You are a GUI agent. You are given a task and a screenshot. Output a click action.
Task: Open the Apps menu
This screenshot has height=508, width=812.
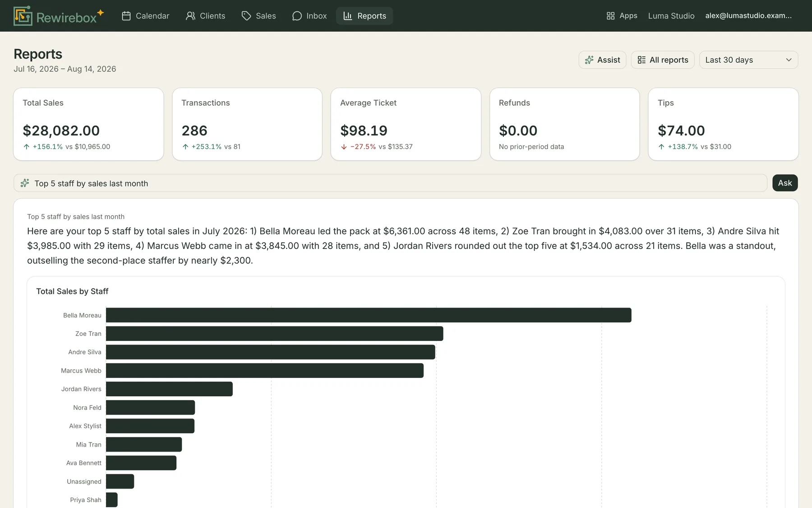pyautogui.click(x=622, y=16)
